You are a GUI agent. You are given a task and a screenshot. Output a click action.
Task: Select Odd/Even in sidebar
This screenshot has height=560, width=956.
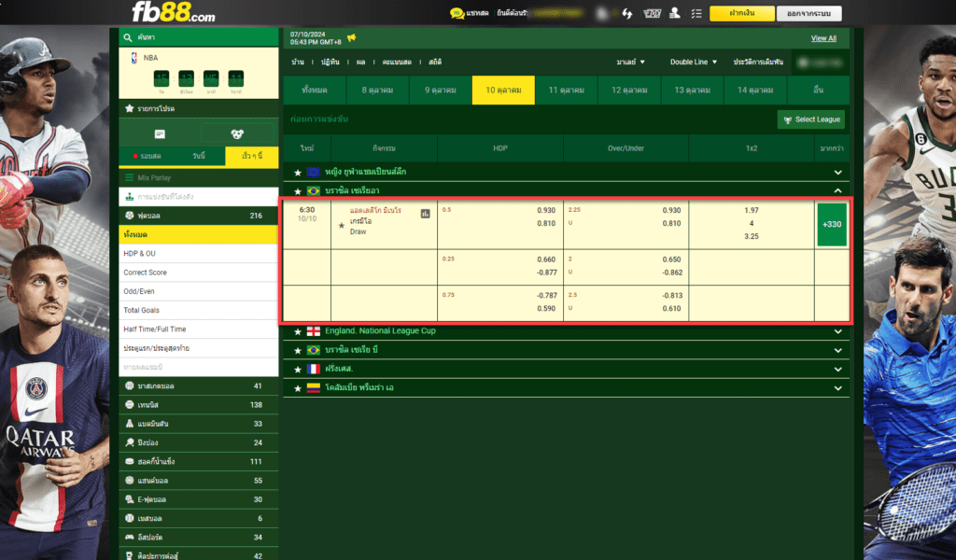[x=199, y=291]
